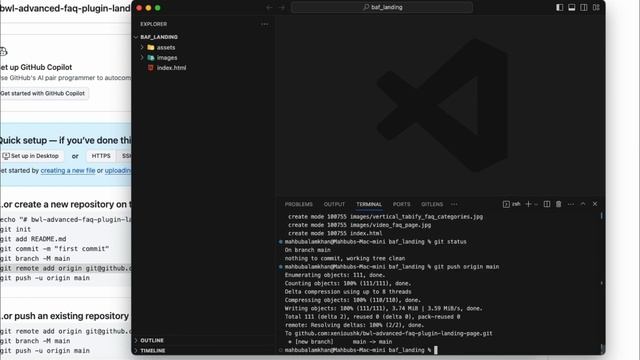Toggle bottom panel layout icon
Viewport: 640px width, 360px height.
pos(572,7)
